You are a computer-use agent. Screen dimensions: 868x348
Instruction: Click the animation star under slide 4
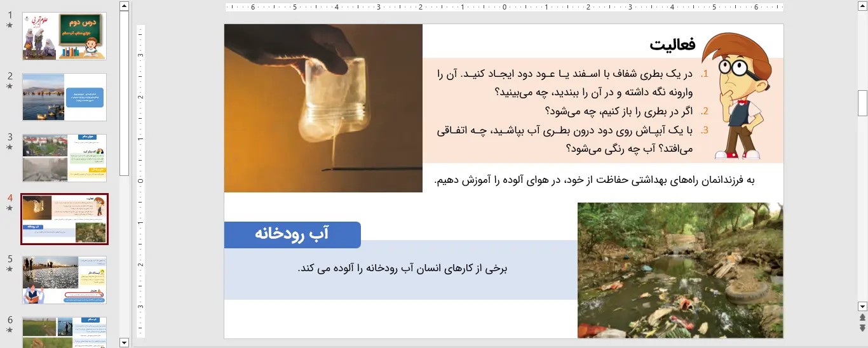point(10,208)
